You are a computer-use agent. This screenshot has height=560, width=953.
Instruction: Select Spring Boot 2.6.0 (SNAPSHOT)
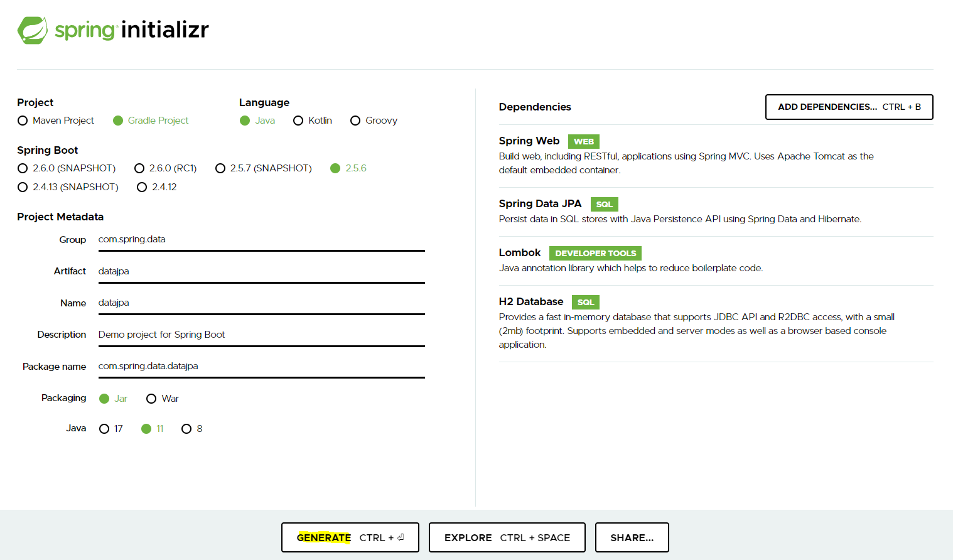pos(67,168)
